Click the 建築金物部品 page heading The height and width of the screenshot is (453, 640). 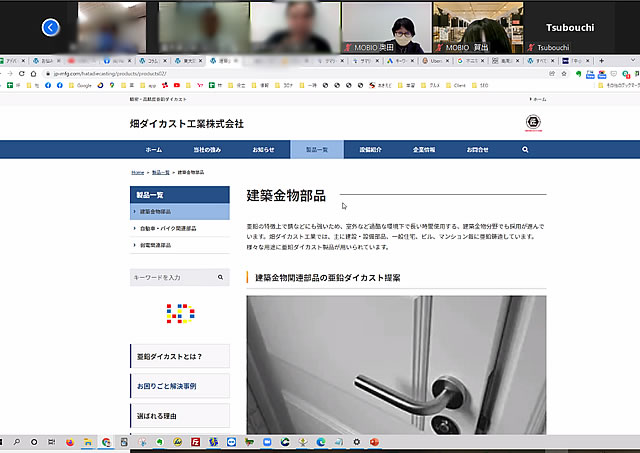click(286, 195)
